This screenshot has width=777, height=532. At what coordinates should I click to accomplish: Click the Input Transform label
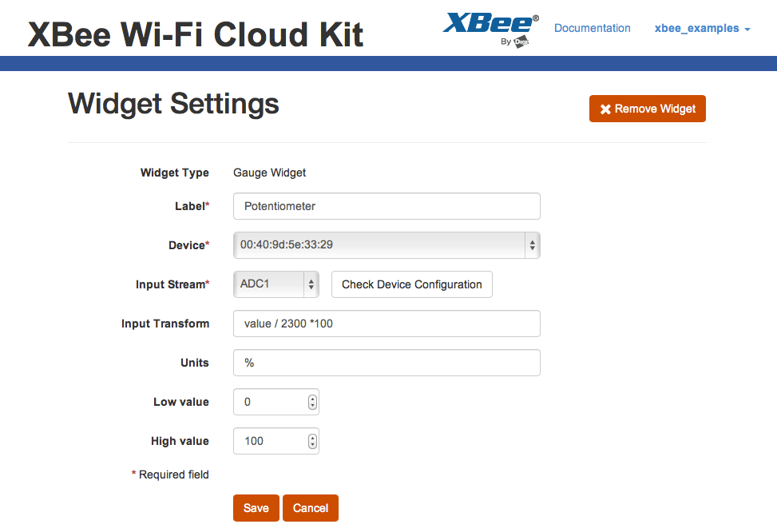[x=165, y=324]
